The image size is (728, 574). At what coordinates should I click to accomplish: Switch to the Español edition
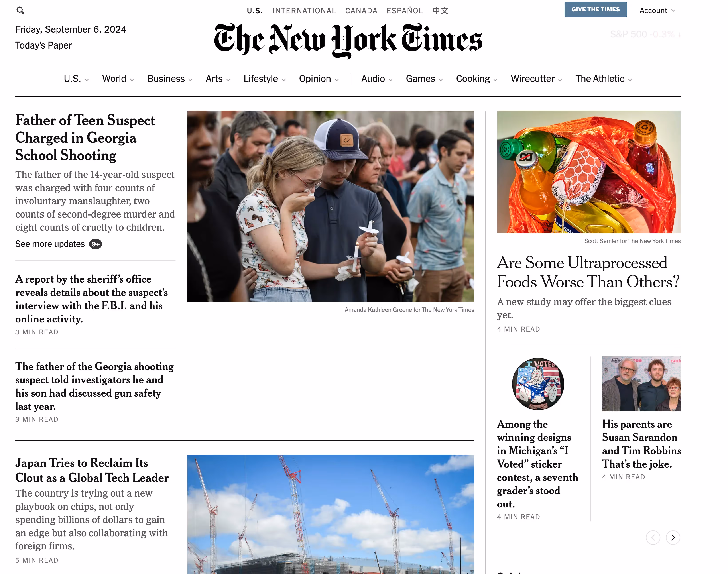point(405,11)
